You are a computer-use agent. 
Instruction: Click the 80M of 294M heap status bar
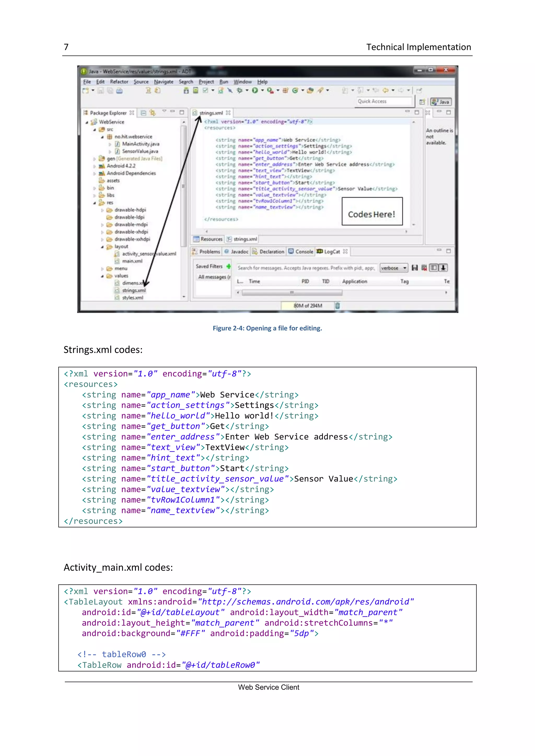[308, 306]
